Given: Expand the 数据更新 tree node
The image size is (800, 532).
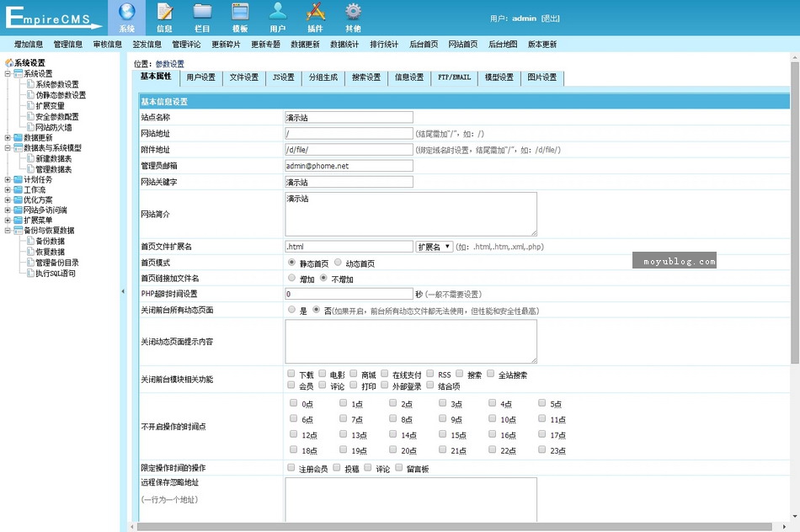Looking at the screenshot, I should pyautogui.click(x=8, y=138).
